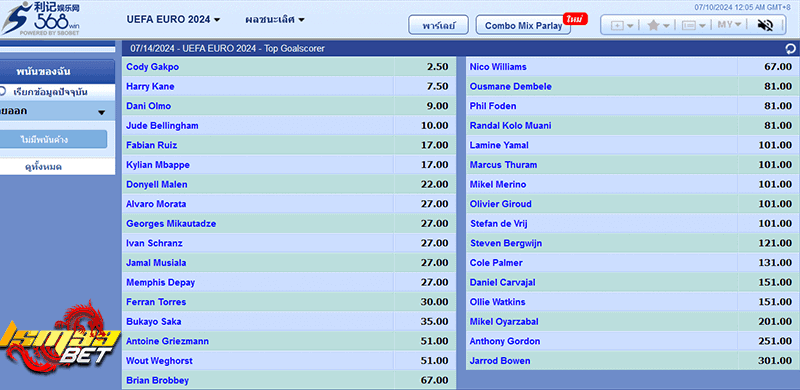This screenshot has height=390, width=800.
Task: Click Stefan de Vrij player name
Action: tap(498, 224)
